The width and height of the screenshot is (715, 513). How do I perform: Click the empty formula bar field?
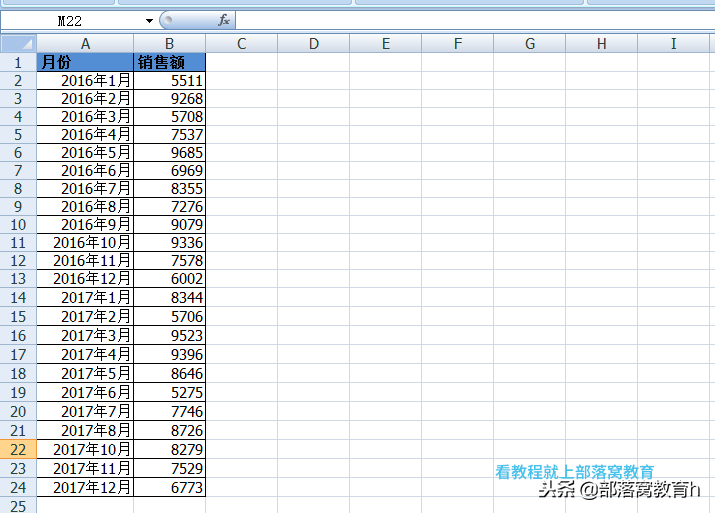click(475, 21)
